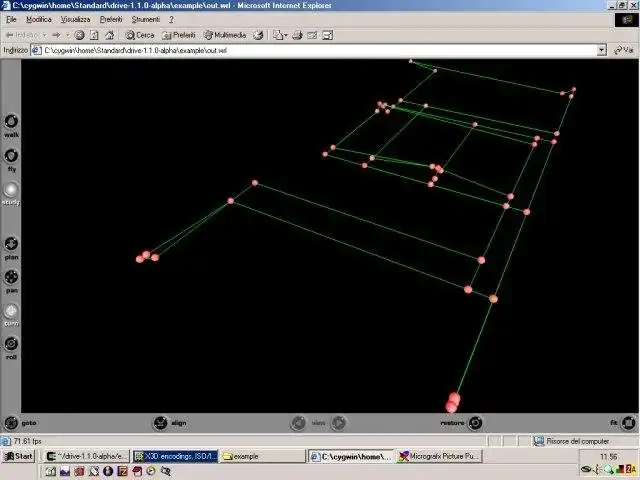Click the Windows Start button

click(x=18, y=456)
